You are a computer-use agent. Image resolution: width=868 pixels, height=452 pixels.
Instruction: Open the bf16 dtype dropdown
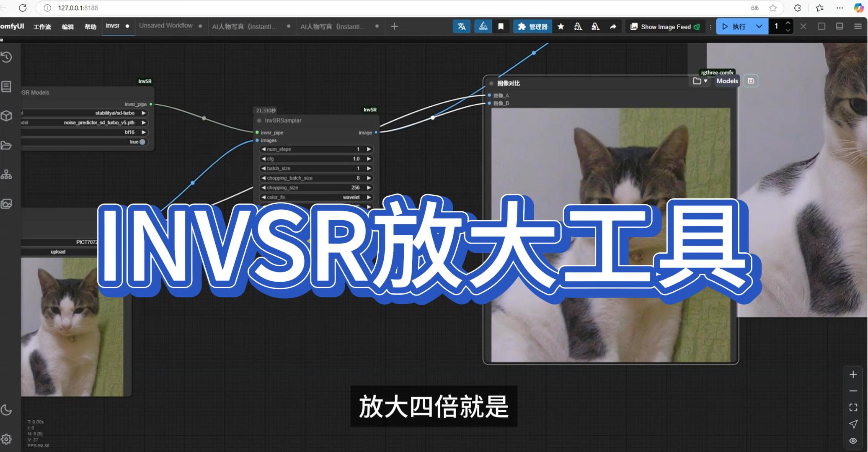(x=84, y=132)
